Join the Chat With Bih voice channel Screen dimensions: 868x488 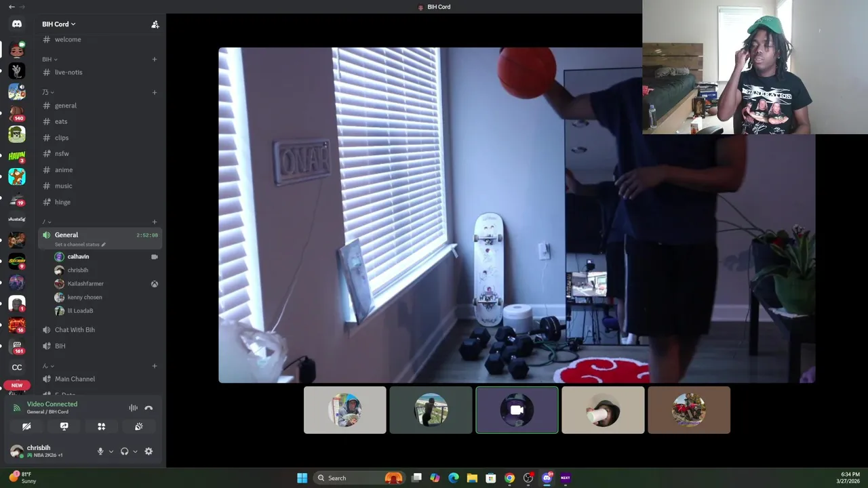tap(100, 330)
